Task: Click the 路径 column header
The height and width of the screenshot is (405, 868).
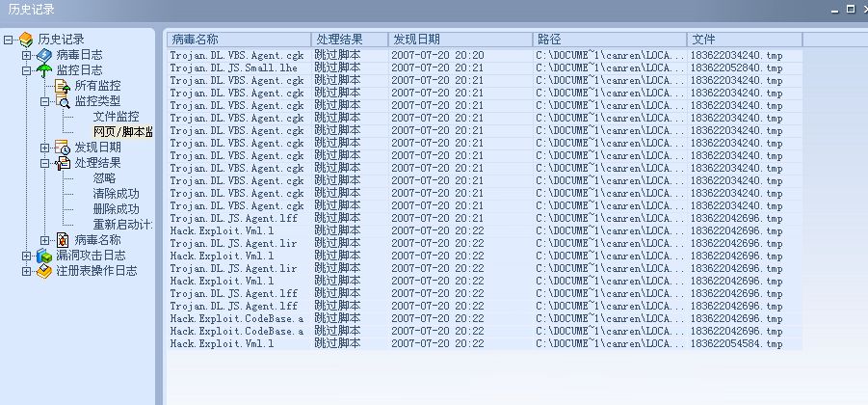Action: click(x=609, y=40)
